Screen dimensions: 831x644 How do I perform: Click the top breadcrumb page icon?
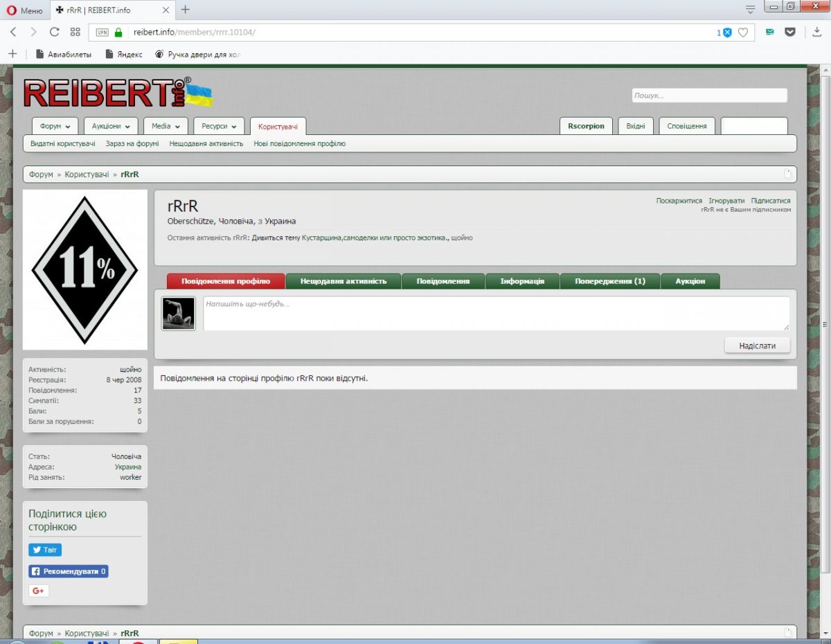(787, 174)
